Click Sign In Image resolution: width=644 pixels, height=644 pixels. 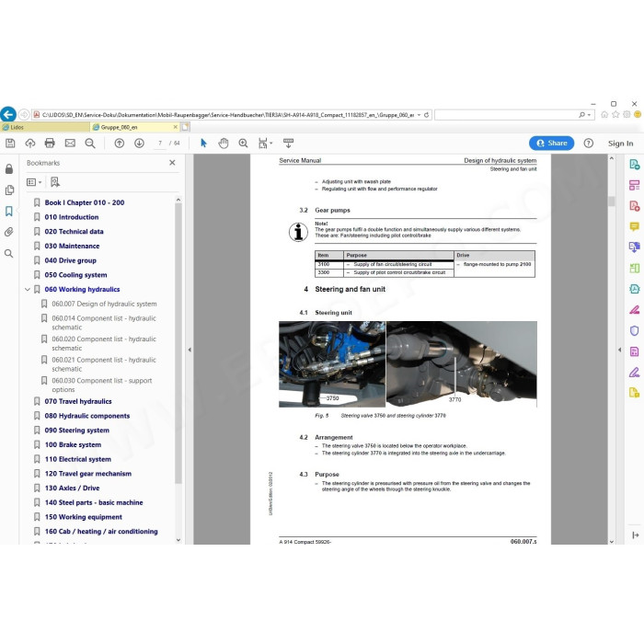[x=620, y=144]
